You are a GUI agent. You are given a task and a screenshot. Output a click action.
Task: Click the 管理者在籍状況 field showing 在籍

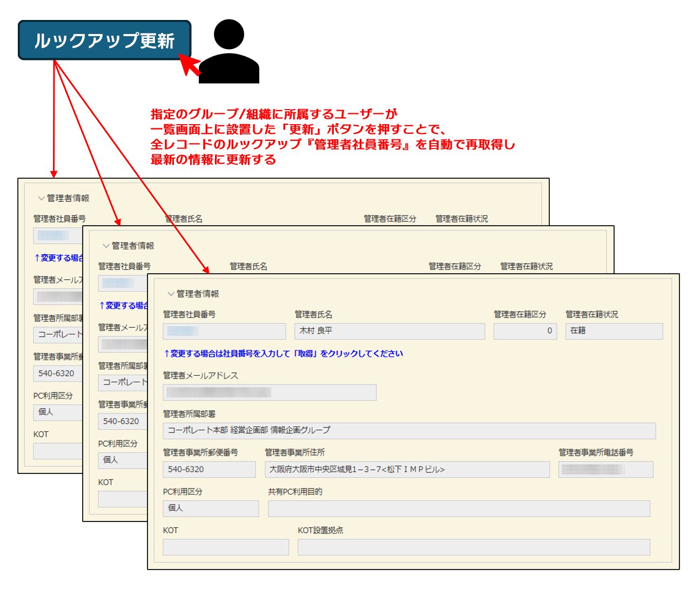coord(614,331)
